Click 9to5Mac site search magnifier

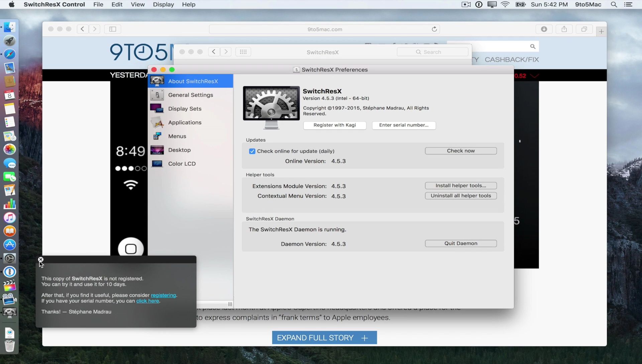point(533,46)
